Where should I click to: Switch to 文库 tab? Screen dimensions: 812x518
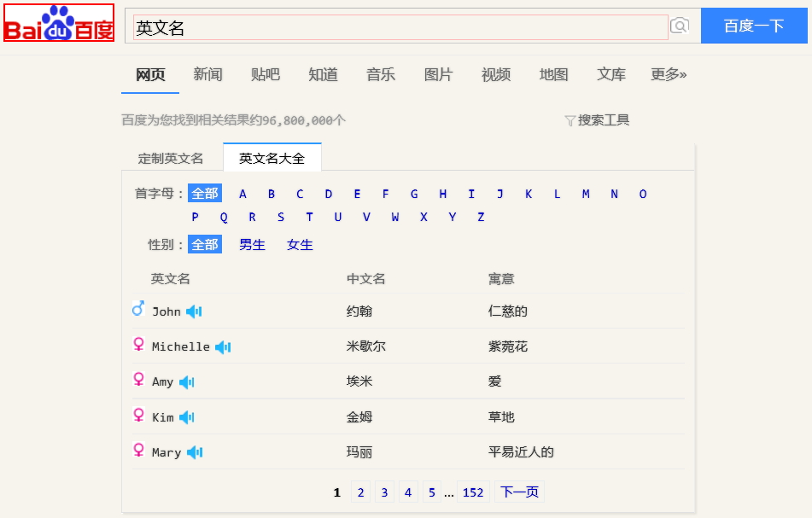[x=611, y=74]
